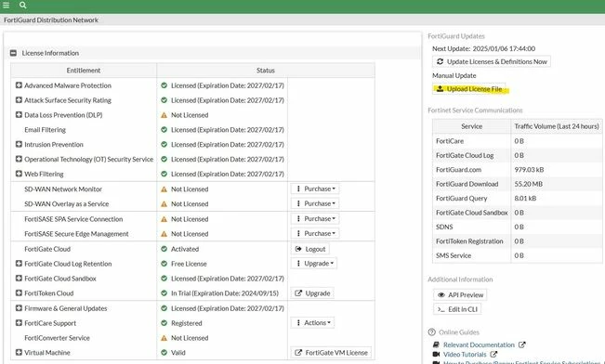Open Upgrade dropdown for FortiGate Cloud Log Retention

[x=314, y=264]
